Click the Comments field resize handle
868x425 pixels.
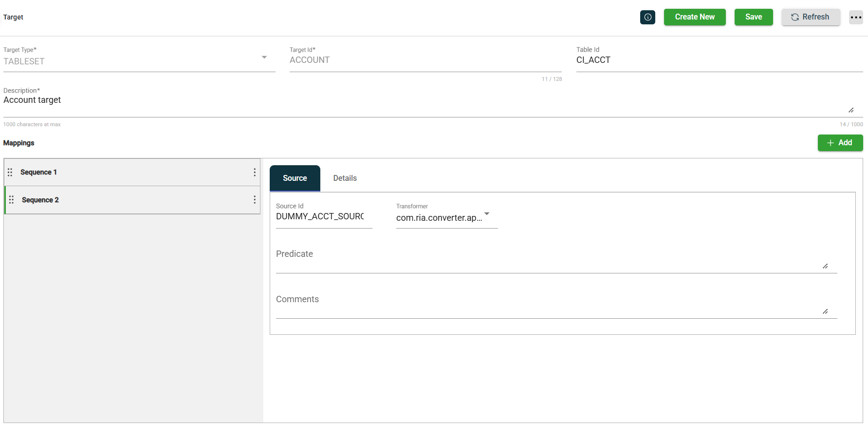(x=825, y=311)
